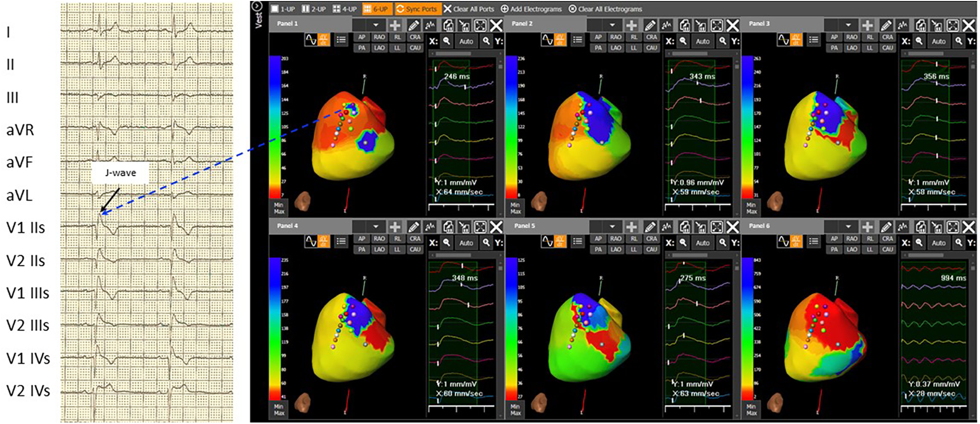980x424 pixels.
Task: Switch to the 4-UP layout
Action: 345,9
